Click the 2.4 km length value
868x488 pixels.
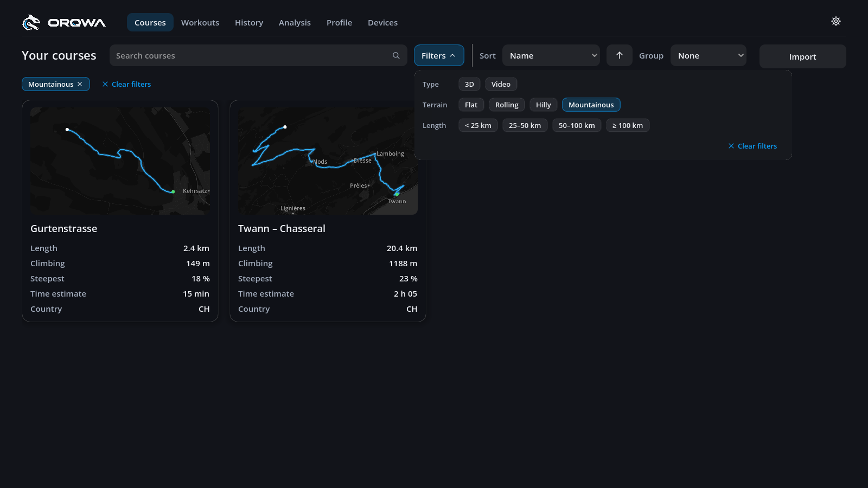point(196,248)
